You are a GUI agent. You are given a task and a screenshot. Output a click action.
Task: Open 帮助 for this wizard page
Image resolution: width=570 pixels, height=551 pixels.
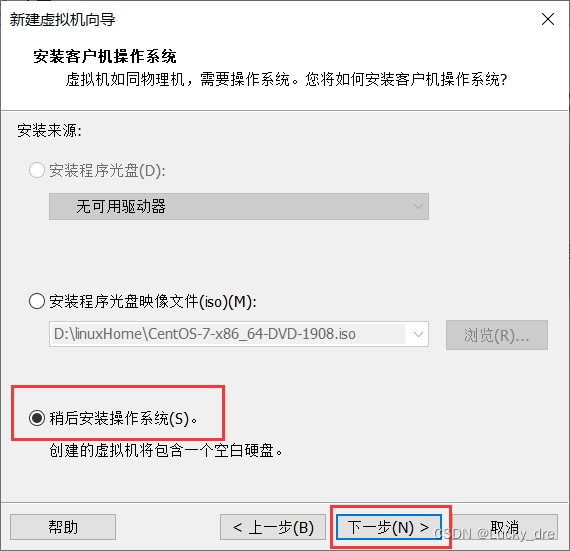click(63, 527)
